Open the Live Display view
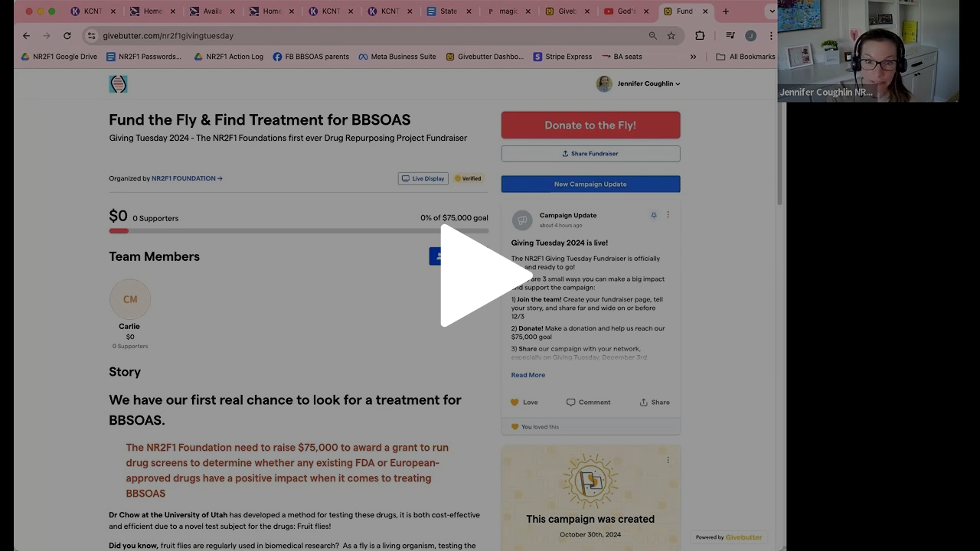The width and height of the screenshot is (980, 551). [423, 178]
